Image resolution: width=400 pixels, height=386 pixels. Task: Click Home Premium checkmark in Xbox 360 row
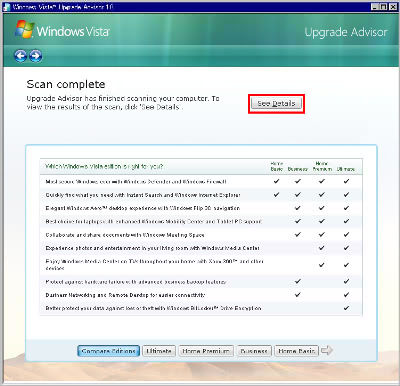point(322,265)
